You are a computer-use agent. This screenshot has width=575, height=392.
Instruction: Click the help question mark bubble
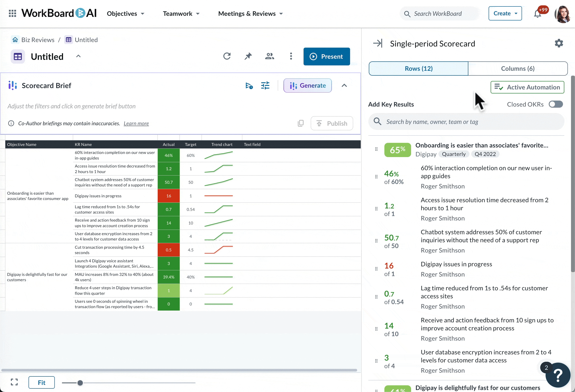coord(558,375)
